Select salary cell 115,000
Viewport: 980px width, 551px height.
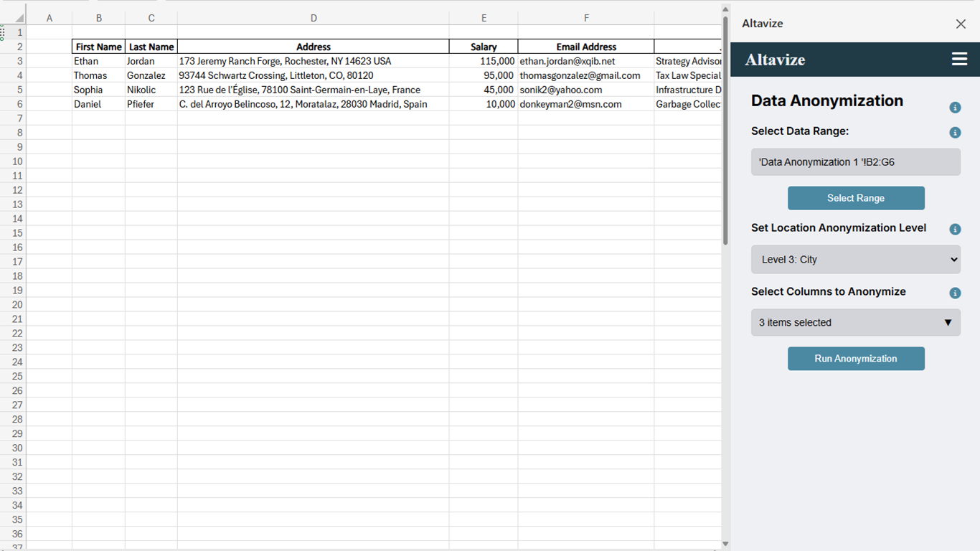[x=484, y=61]
